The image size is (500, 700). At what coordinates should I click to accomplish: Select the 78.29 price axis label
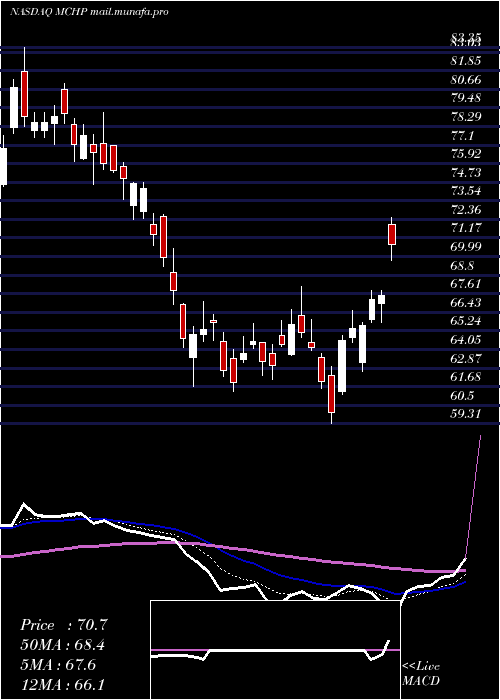click(465, 117)
